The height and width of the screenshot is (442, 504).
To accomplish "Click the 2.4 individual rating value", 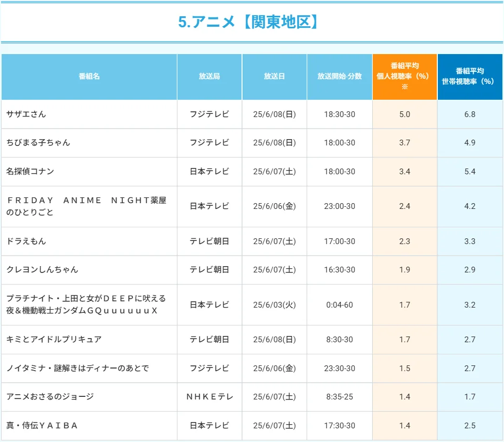I will tap(404, 206).
